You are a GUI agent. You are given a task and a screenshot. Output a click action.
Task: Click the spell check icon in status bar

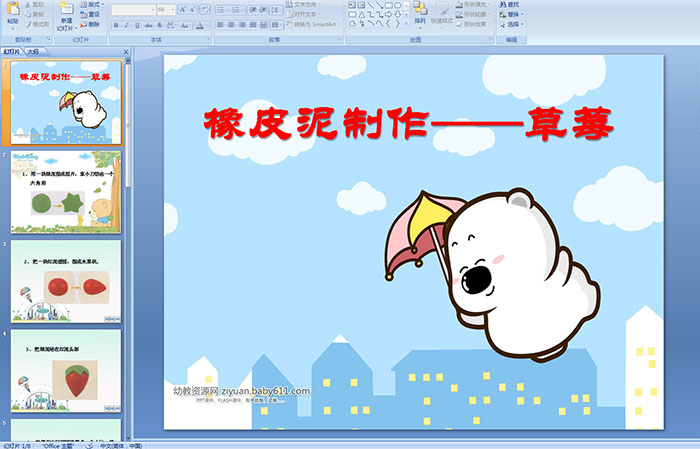click(89, 446)
